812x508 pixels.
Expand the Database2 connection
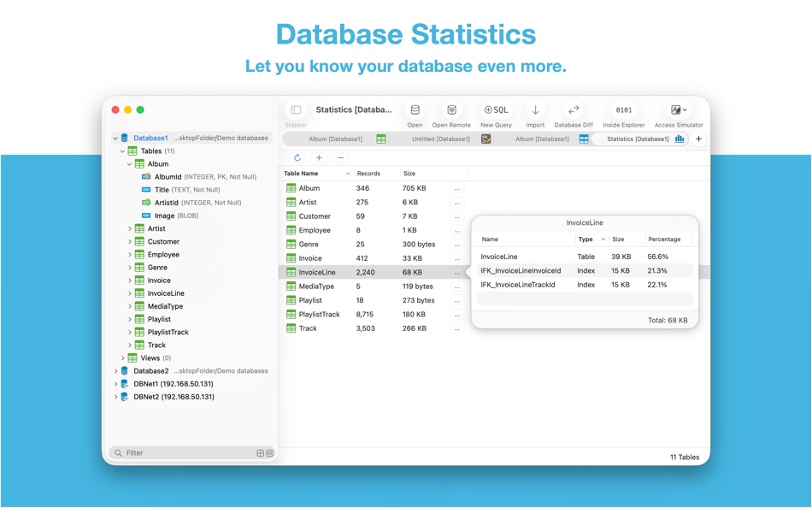[x=115, y=371]
